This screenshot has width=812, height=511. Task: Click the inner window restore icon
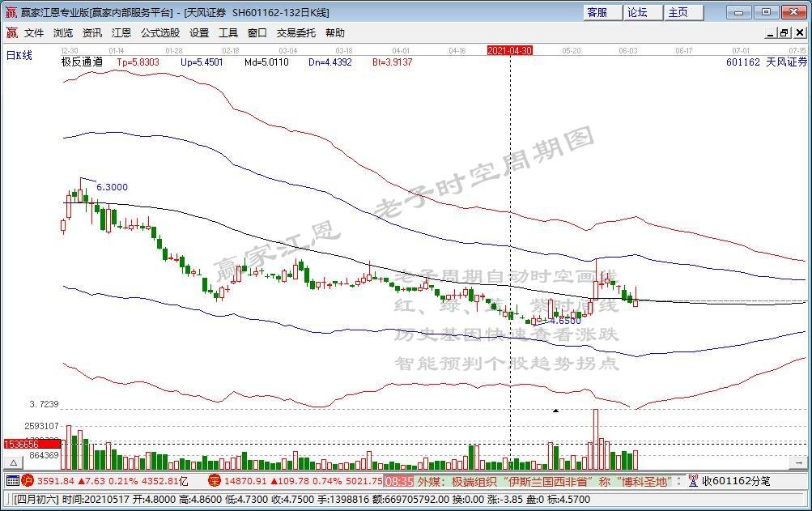[784, 33]
